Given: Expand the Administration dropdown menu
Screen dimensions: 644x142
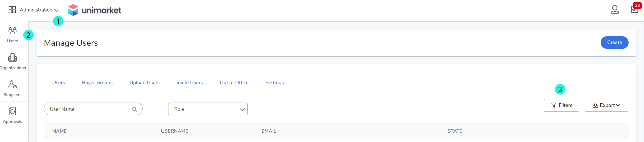Looking at the screenshot, I should [39, 10].
